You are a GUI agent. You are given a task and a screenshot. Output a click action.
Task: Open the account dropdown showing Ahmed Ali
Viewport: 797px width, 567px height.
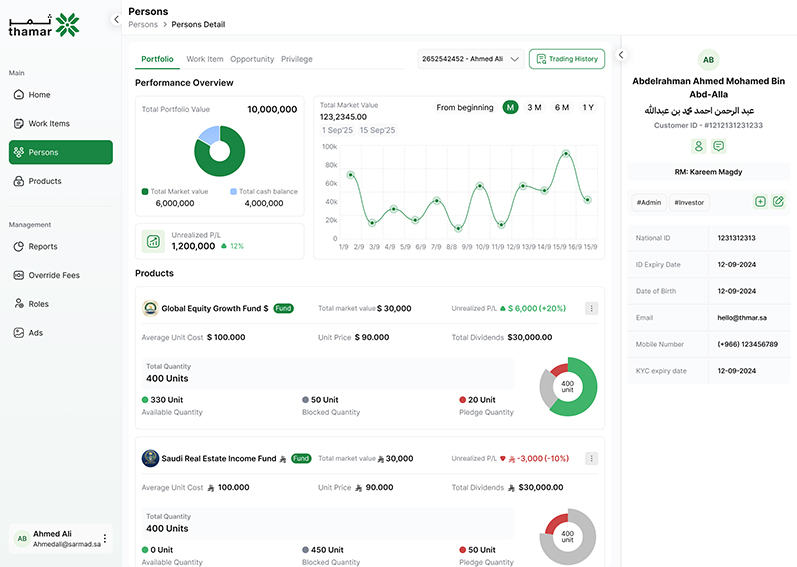[470, 59]
